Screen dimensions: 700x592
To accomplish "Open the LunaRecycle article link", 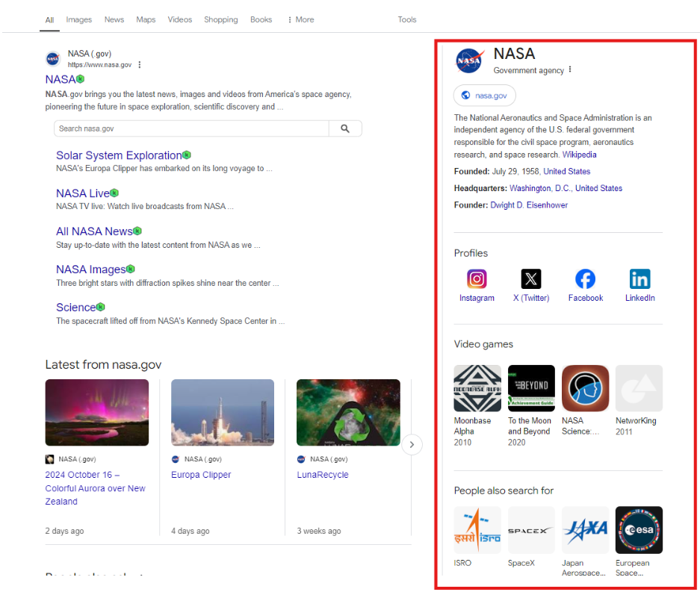I will coord(322,475).
